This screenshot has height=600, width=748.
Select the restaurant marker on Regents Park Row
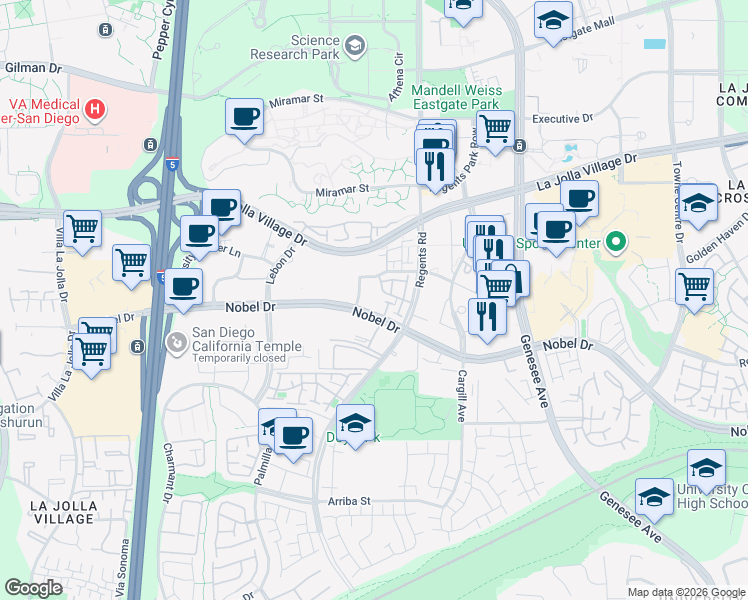[435, 168]
